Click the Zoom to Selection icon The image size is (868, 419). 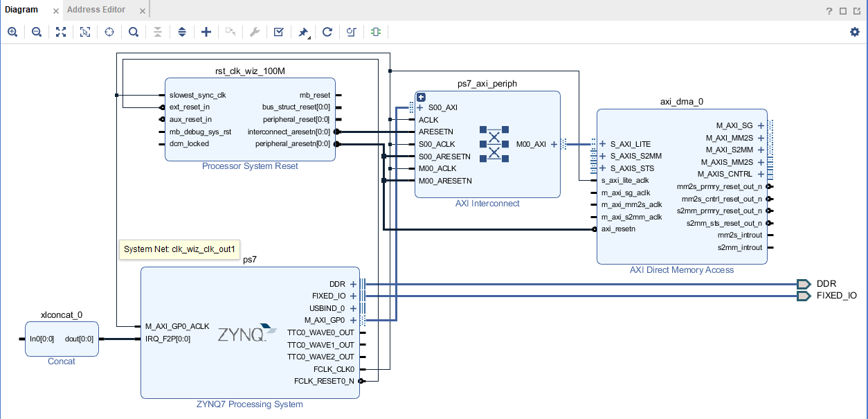tap(85, 31)
